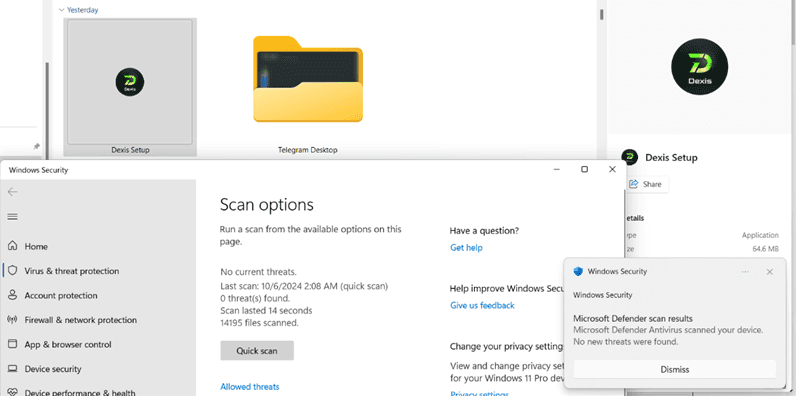796x396 pixels.
Task: Open the Allowed threats link
Action: coord(250,386)
